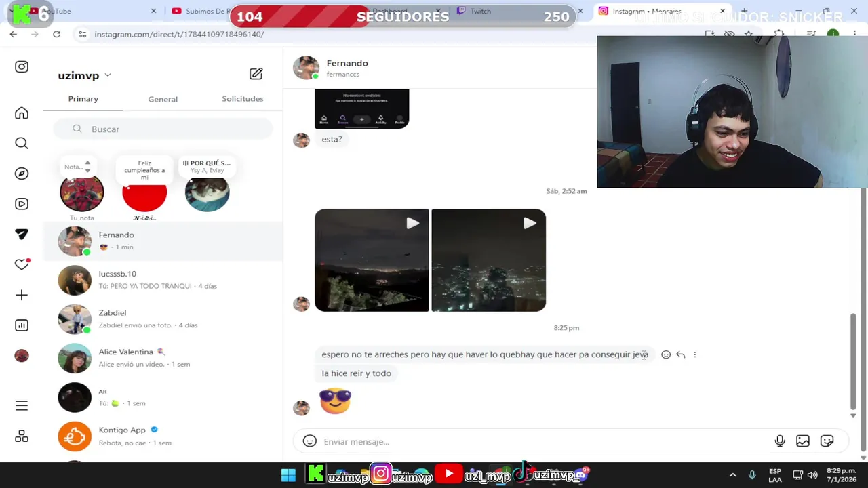Open the Explore compass icon
The image size is (868, 488).
22,174
